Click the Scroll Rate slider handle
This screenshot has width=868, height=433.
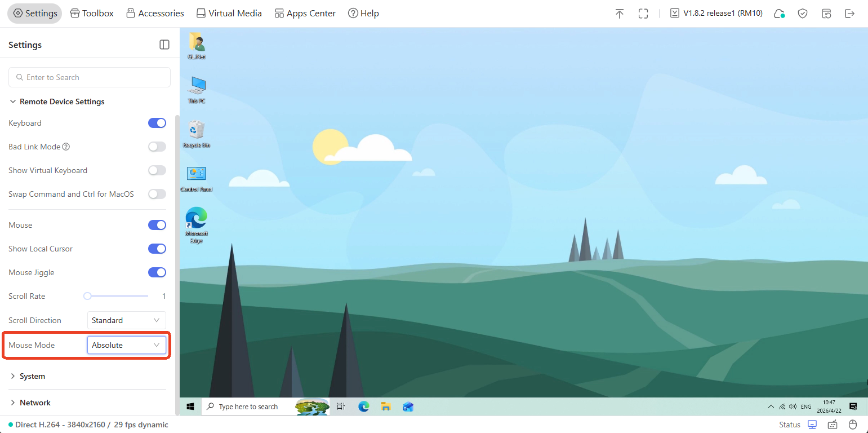[x=87, y=296]
